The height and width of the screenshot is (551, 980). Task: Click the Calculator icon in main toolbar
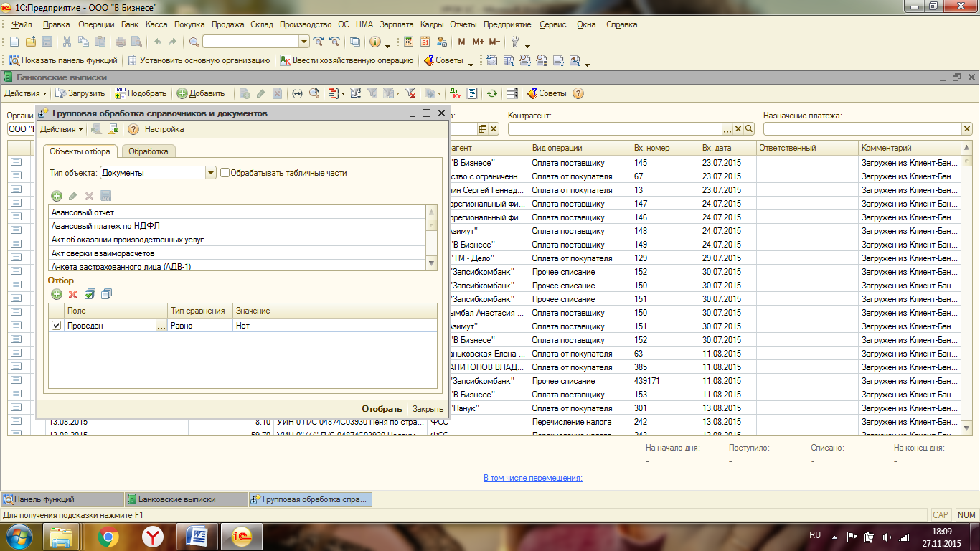409,42
